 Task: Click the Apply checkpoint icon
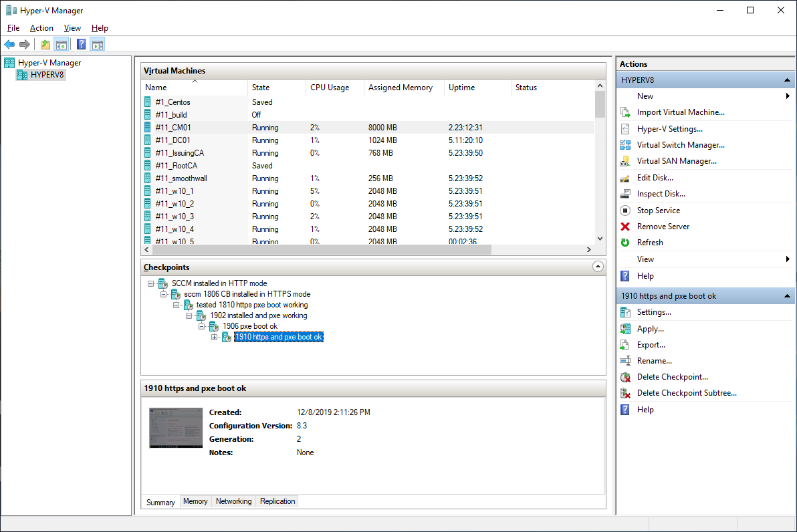[625, 329]
